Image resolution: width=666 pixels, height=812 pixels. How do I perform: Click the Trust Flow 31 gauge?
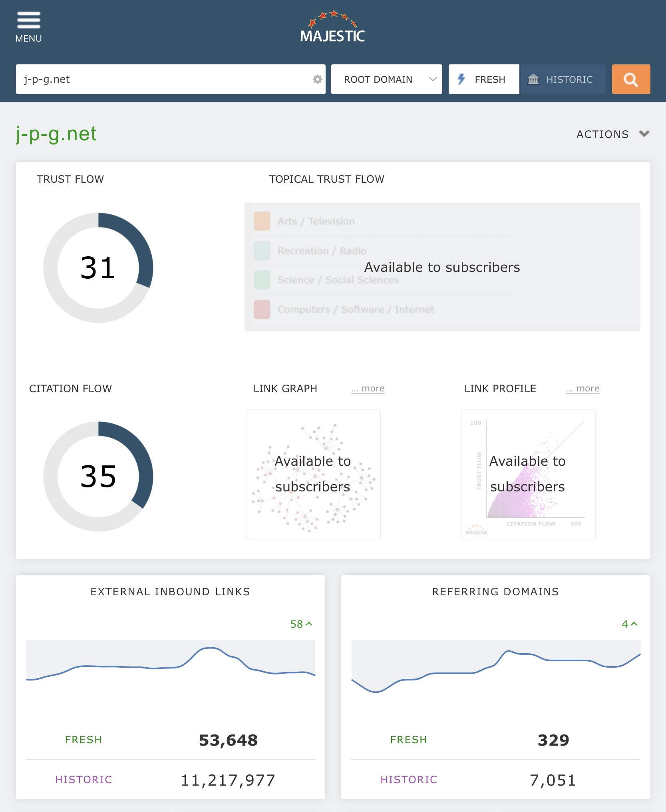pyautogui.click(x=98, y=267)
